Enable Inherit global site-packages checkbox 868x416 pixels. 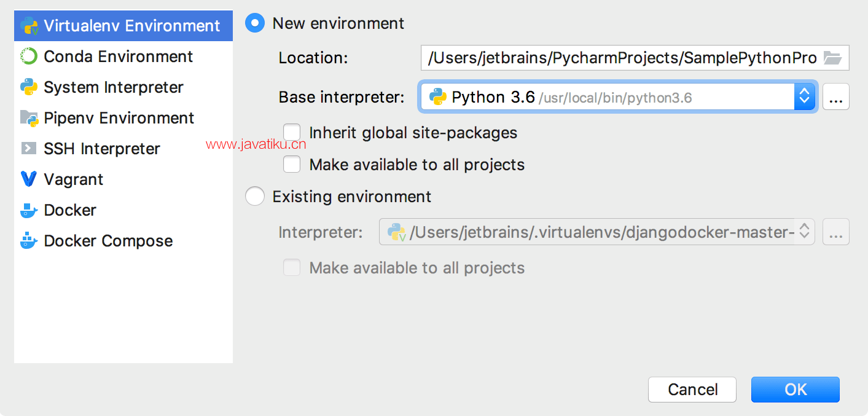tap(292, 133)
